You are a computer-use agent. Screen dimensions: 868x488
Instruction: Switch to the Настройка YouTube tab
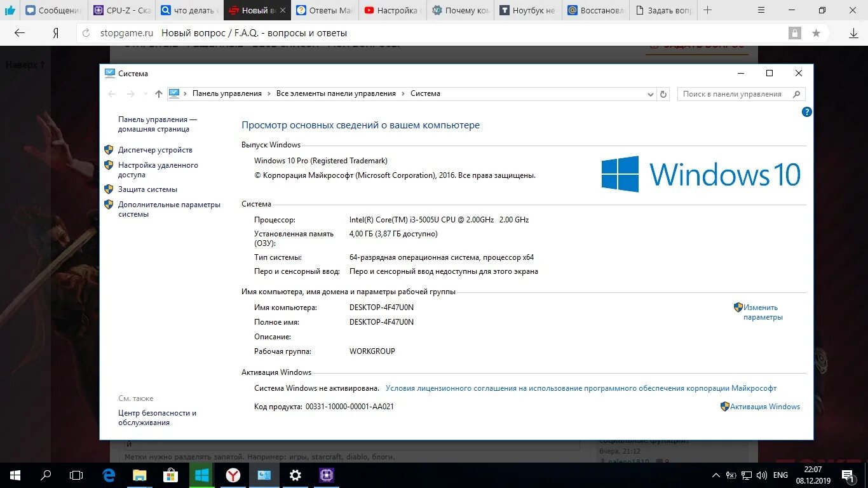(x=392, y=10)
